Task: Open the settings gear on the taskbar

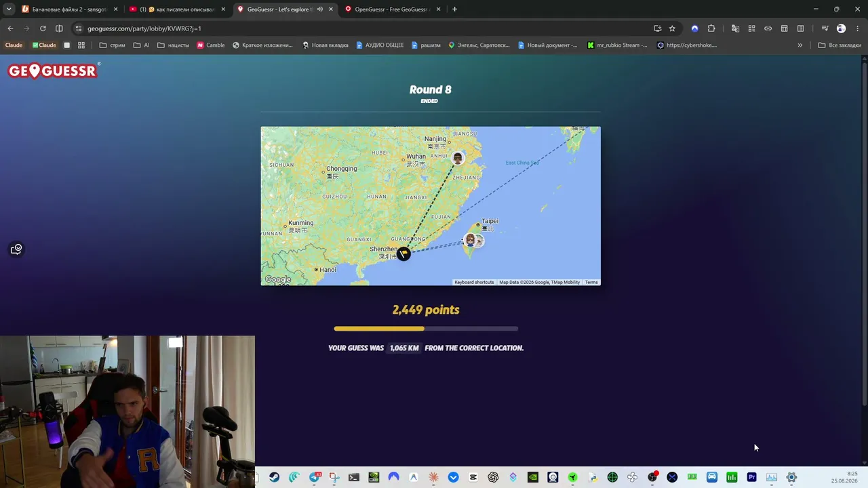Action: (791, 478)
